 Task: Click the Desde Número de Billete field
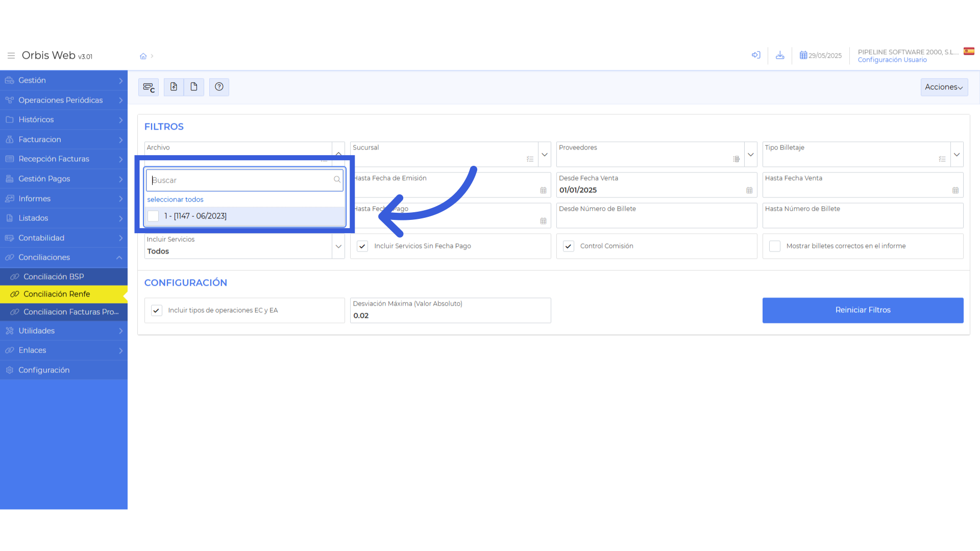click(x=656, y=216)
